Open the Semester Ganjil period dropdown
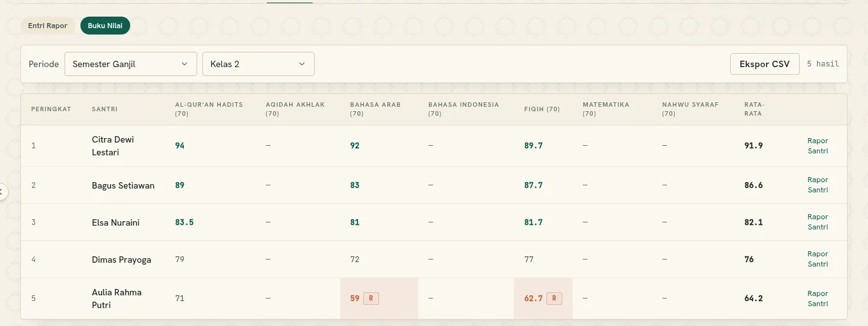 coord(131,64)
